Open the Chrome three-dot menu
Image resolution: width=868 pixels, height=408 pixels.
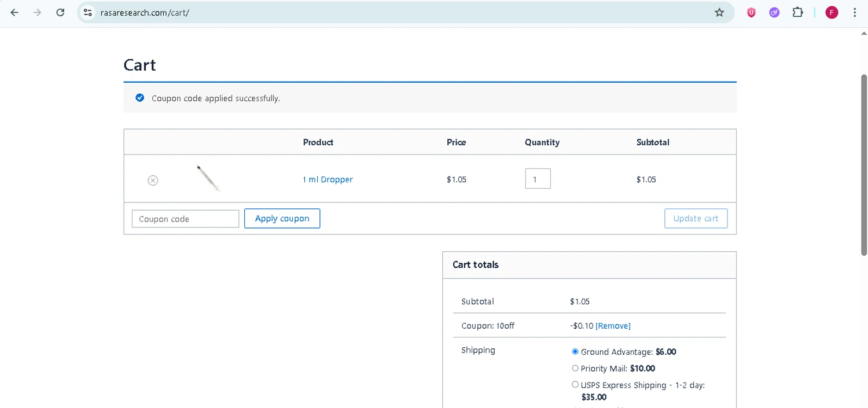(855, 12)
